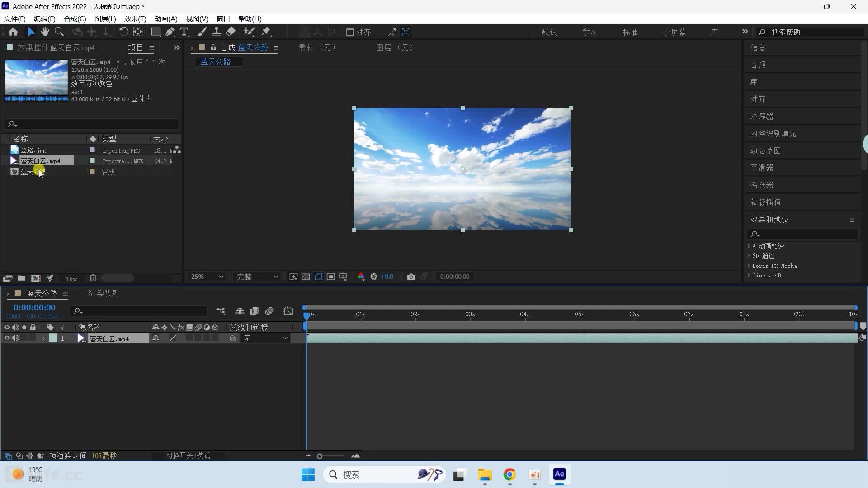Expand the 3D 通道 effects category
Viewport: 868px width, 488px height.
[748, 256]
